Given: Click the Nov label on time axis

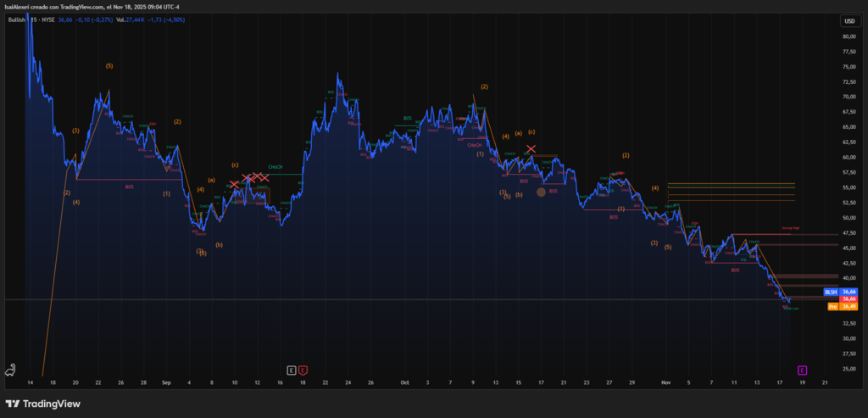Looking at the screenshot, I should [x=665, y=382].
